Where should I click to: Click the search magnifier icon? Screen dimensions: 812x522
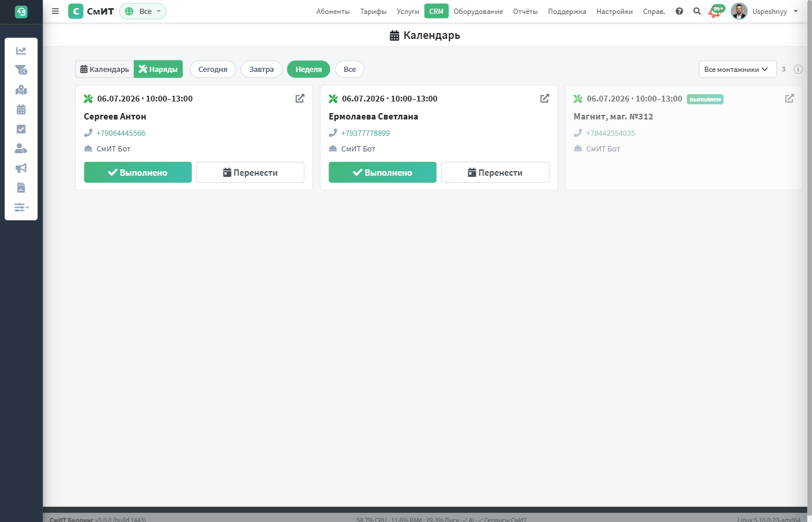click(x=697, y=11)
